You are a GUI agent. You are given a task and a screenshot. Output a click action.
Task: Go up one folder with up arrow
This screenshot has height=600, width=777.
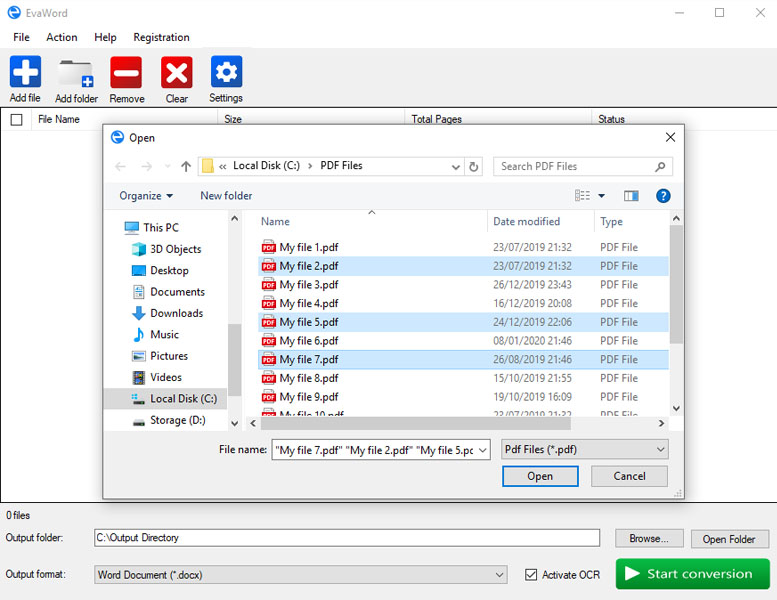[186, 166]
